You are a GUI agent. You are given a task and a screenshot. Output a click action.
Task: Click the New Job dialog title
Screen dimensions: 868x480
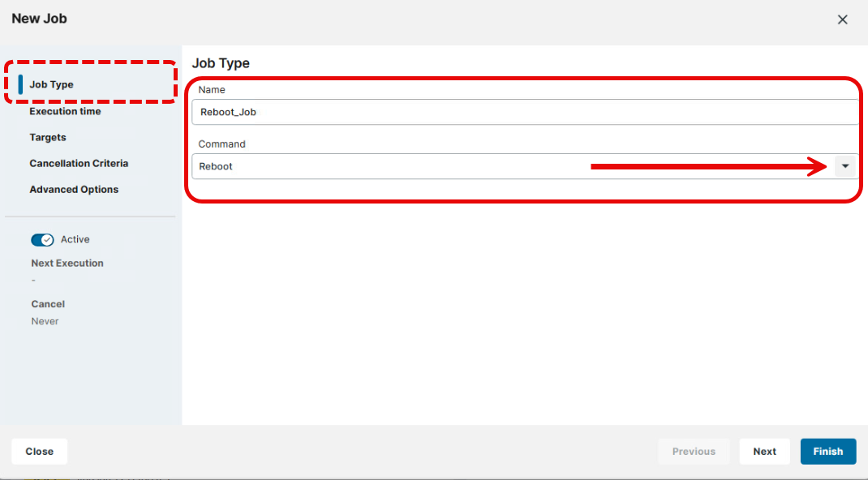(39, 18)
